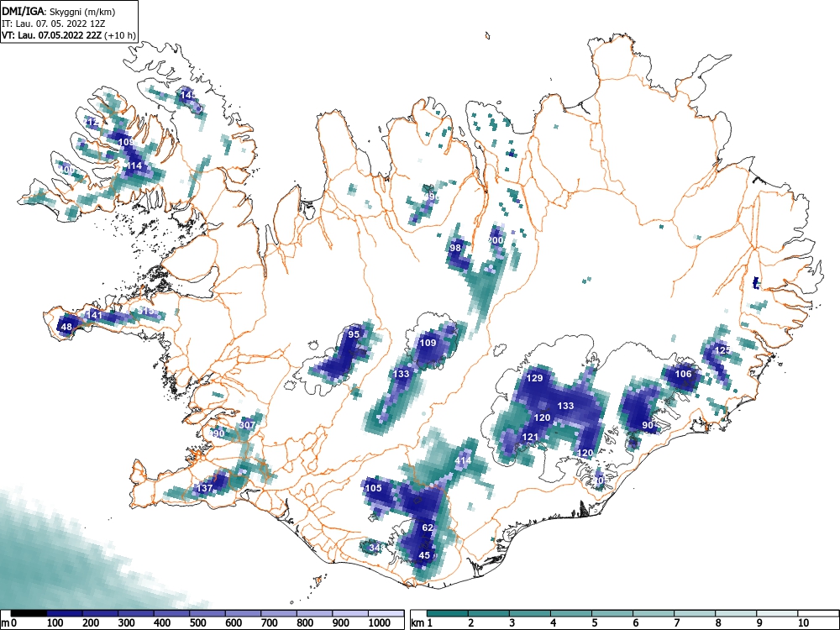Click the 121 visibility value on the map

pyautogui.click(x=530, y=437)
